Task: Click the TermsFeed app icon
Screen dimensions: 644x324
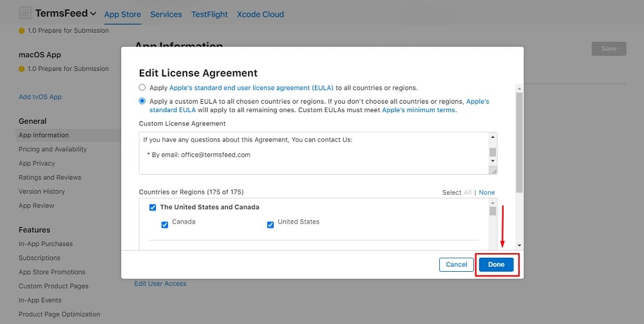Action: click(x=25, y=13)
